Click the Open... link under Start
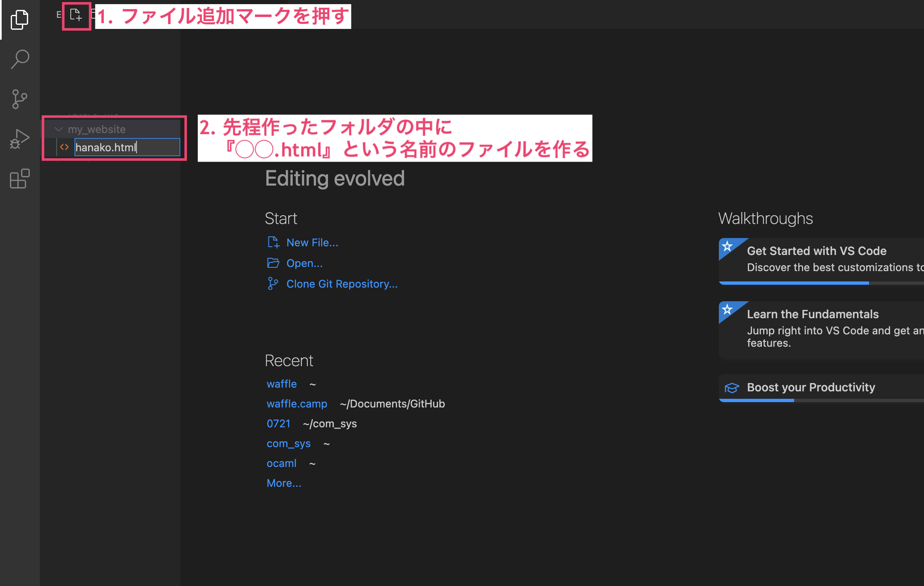924x586 pixels. click(304, 263)
